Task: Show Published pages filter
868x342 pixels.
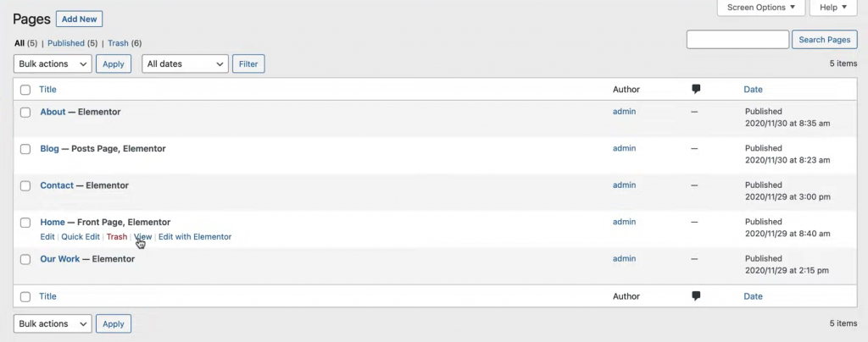Action: 65,43
